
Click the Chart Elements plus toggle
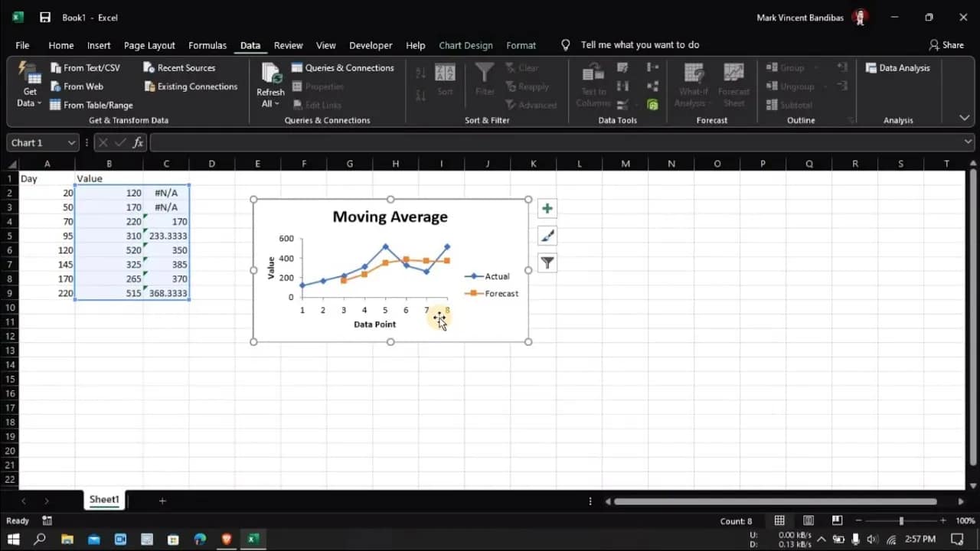[x=547, y=208]
